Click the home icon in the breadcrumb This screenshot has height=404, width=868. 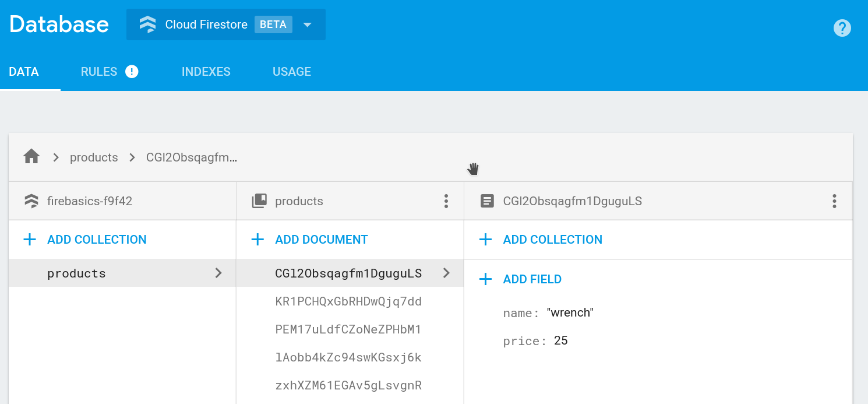(31, 156)
